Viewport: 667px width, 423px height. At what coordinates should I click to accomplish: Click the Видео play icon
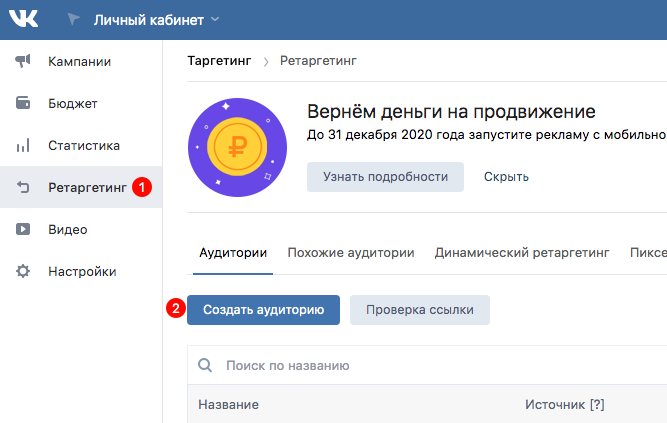(23, 229)
